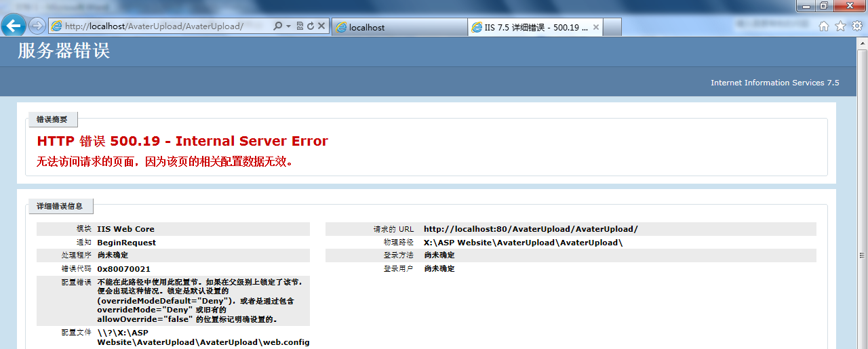Screen dimensions: 868x349
Task: Open the Home page icon
Action: click(824, 26)
